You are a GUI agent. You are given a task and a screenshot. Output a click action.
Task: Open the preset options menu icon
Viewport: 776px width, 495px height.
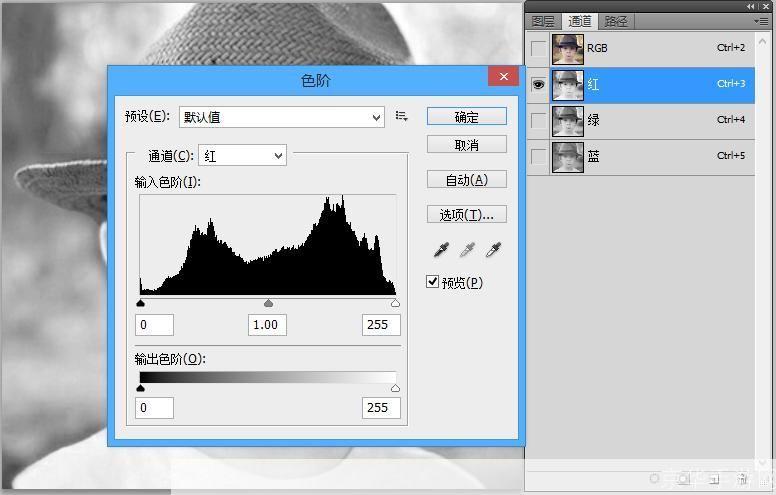(401, 116)
